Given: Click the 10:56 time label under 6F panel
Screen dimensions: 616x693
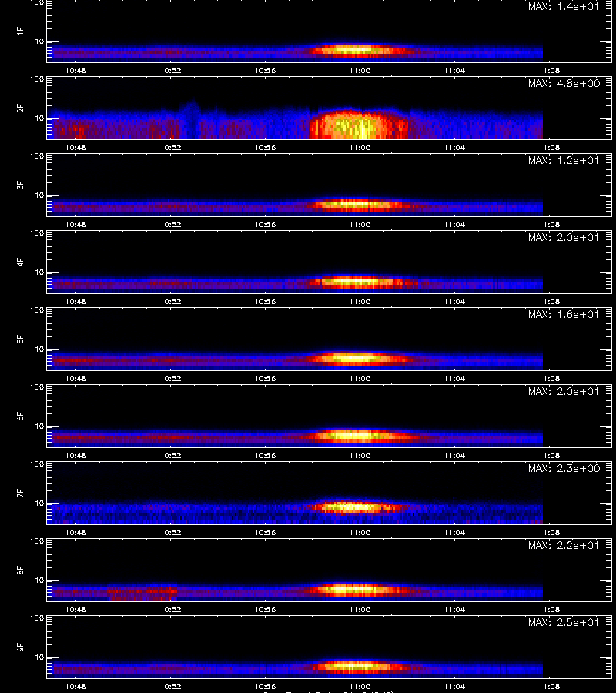Looking at the screenshot, I should tap(265, 455).
